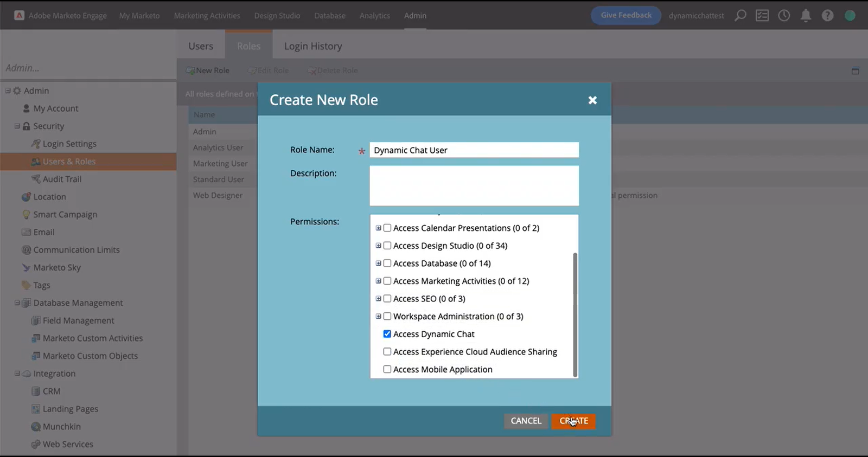Check Access Design Studio checkbox

point(387,246)
